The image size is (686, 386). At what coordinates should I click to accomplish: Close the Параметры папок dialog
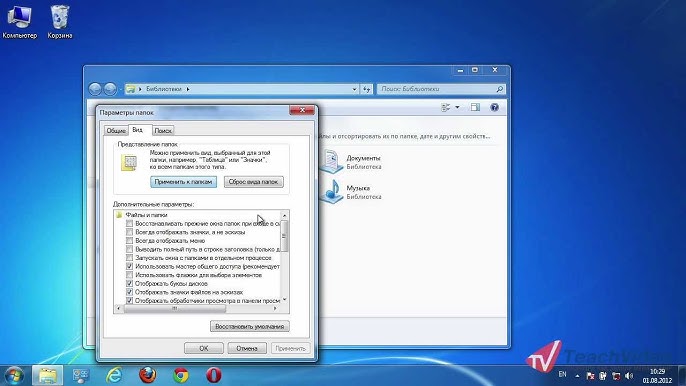pos(302,110)
